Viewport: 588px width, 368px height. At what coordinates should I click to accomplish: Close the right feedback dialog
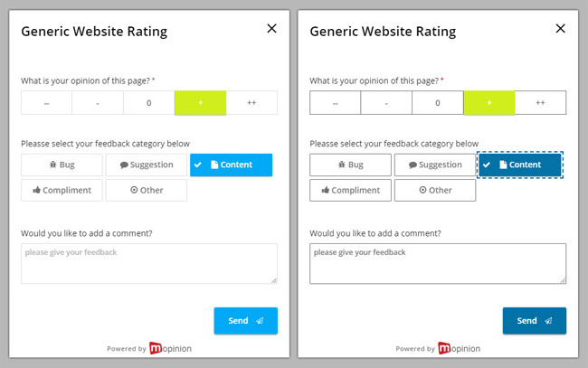point(560,28)
